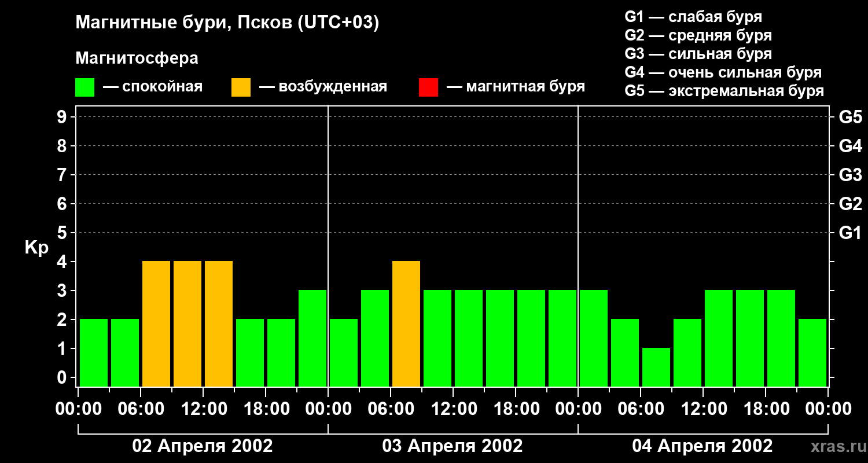Select the line 'G3 — сильная буря'
The height and width of the screenshot is (463, 868).
click(698, 54)
